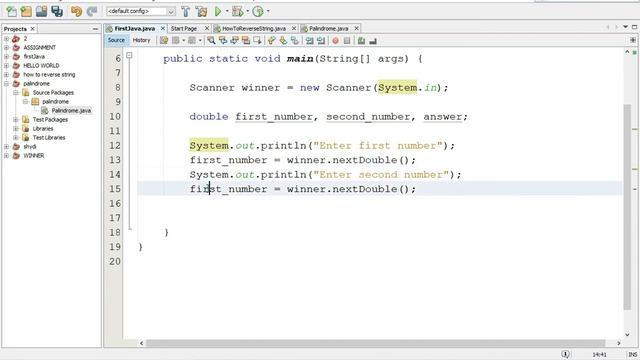
Task: Expand the Test Packages node
Action: pyautogui.click(x=16, y=120)
